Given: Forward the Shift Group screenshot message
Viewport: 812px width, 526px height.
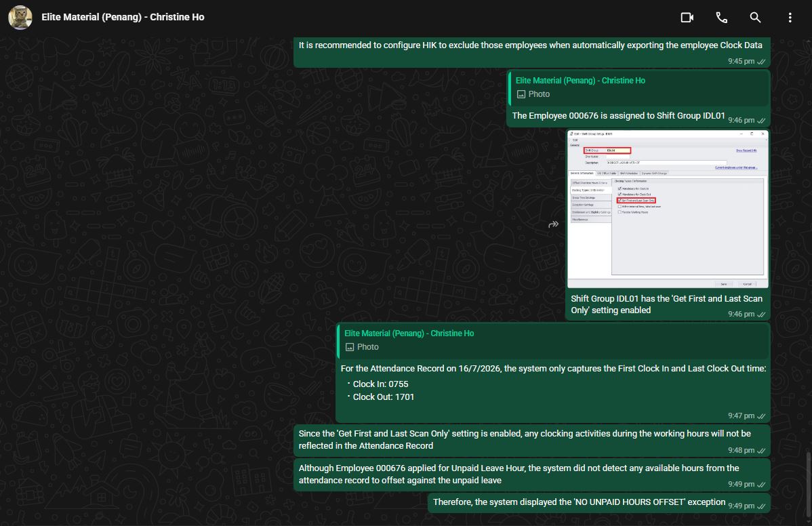Looking at the screenshot, I should tap(554, 224).
